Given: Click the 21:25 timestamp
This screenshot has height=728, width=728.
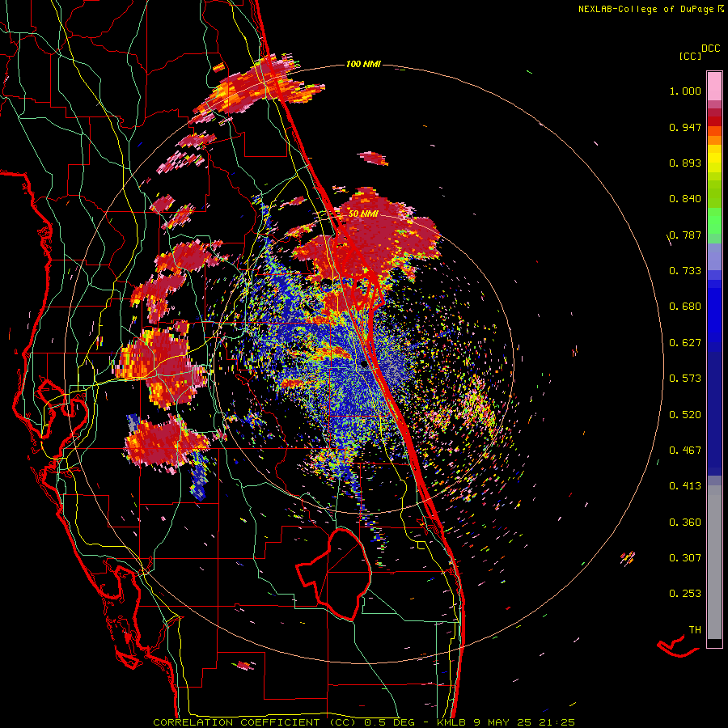Looking at the screenshot, I should 557,722.
